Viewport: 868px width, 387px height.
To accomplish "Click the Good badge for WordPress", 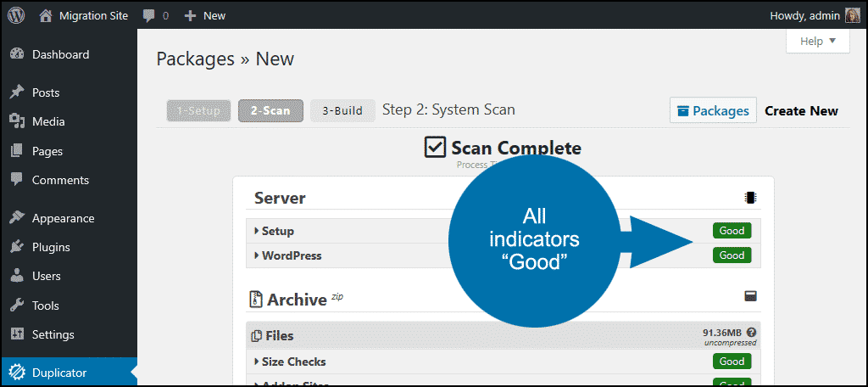I will (x=732, y=255).
